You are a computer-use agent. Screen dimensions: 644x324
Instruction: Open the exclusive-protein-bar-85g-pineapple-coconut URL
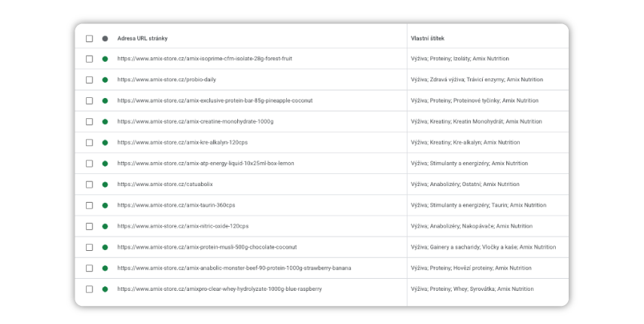[215, 100]
